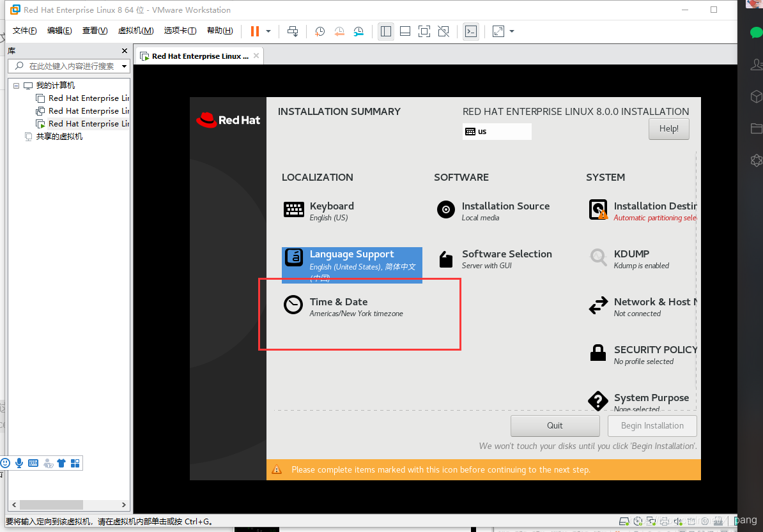Click the stretch guest display icon
763x532 pixels.
tap(498, 31)
